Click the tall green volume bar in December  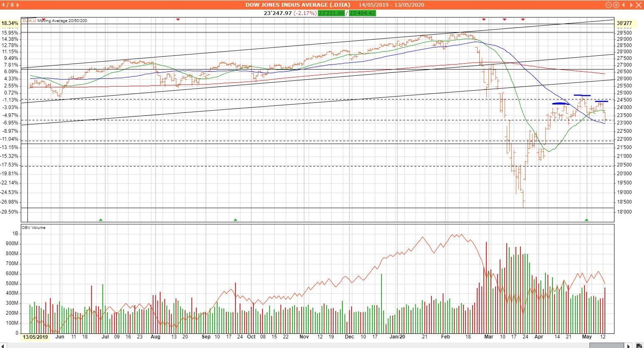point(381,303)
